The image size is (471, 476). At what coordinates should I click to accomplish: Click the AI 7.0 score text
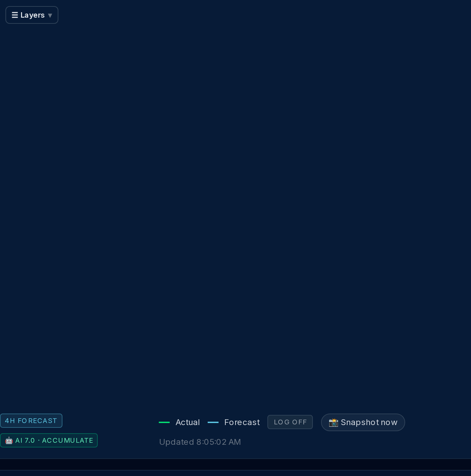point(25,440)
